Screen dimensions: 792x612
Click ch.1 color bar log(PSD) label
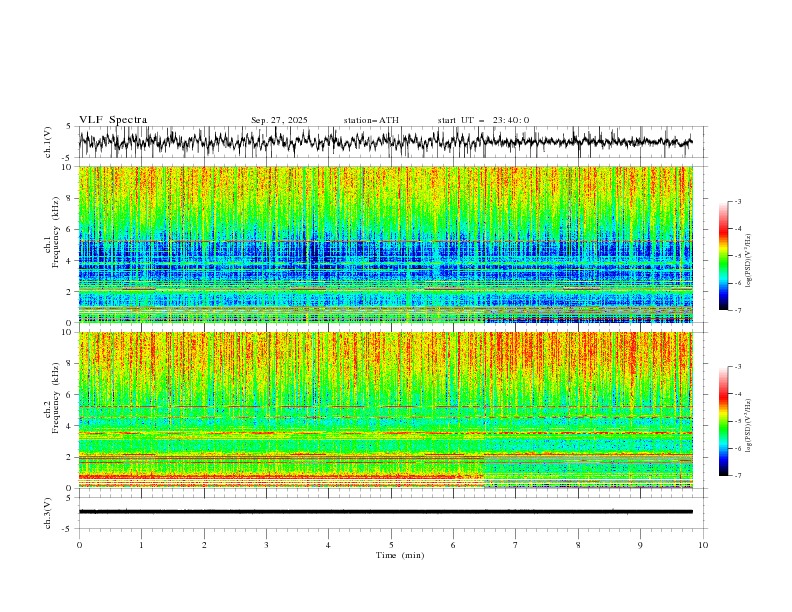click(749, 261)
